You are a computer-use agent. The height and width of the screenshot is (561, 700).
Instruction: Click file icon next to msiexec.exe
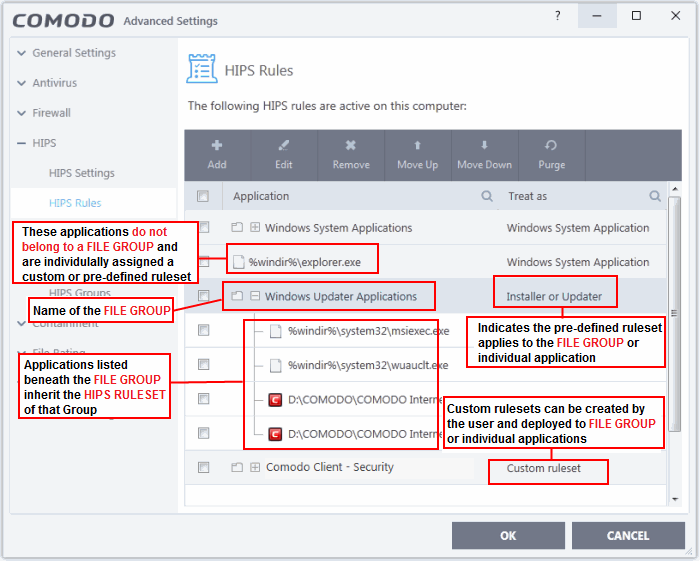coord(275,331)
